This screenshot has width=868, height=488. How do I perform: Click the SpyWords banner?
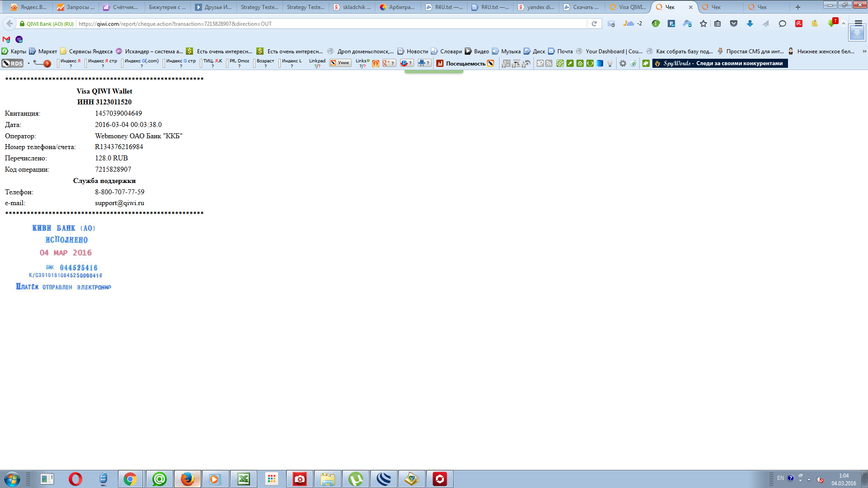coord(720,64)
